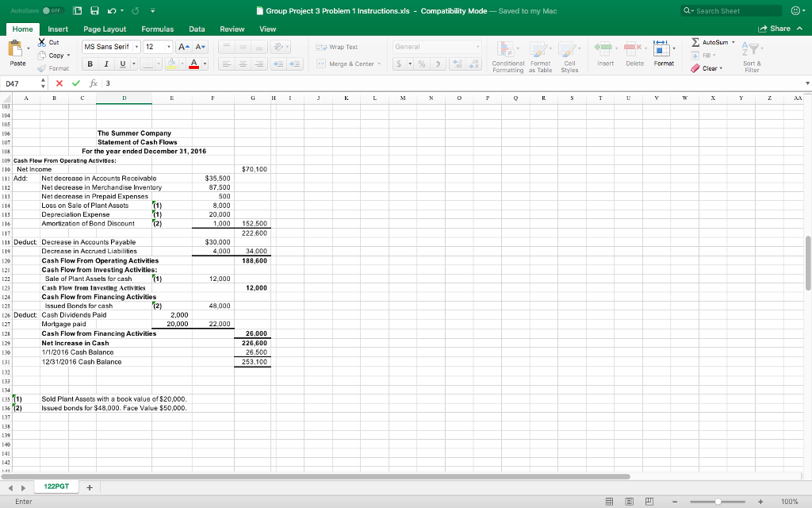812x508 pixels.
Task: Click the zoom in plus button
Action: coord(760,502)
